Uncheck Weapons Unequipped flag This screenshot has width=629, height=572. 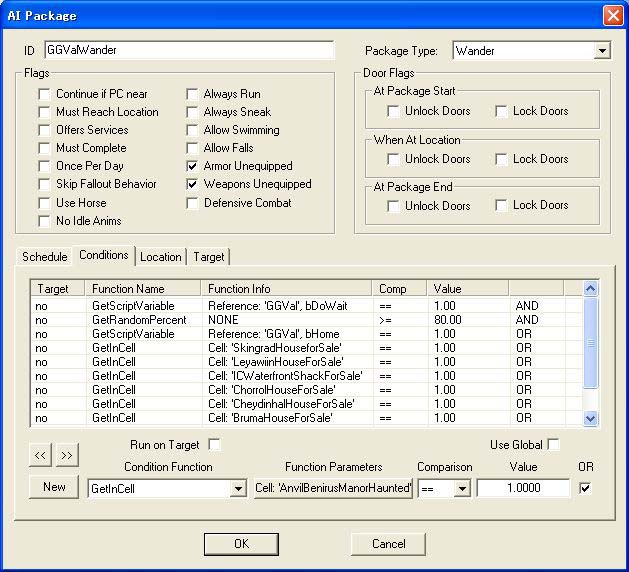[x=192, y=185]
